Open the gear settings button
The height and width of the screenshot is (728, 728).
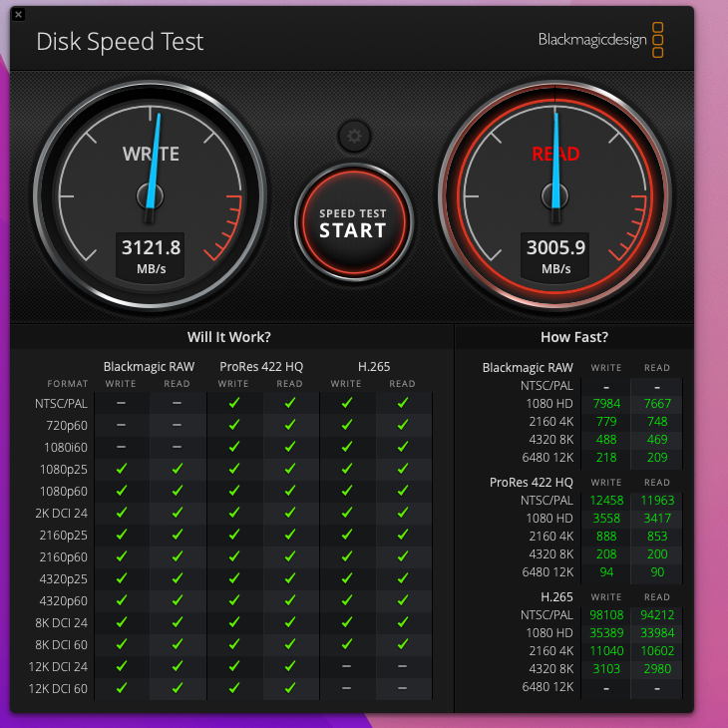tap(354, 137)
